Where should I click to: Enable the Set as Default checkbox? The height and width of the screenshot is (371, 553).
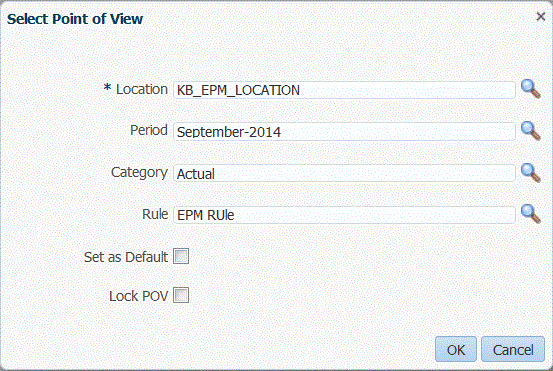pyautogui.click(x=181, y=256)
